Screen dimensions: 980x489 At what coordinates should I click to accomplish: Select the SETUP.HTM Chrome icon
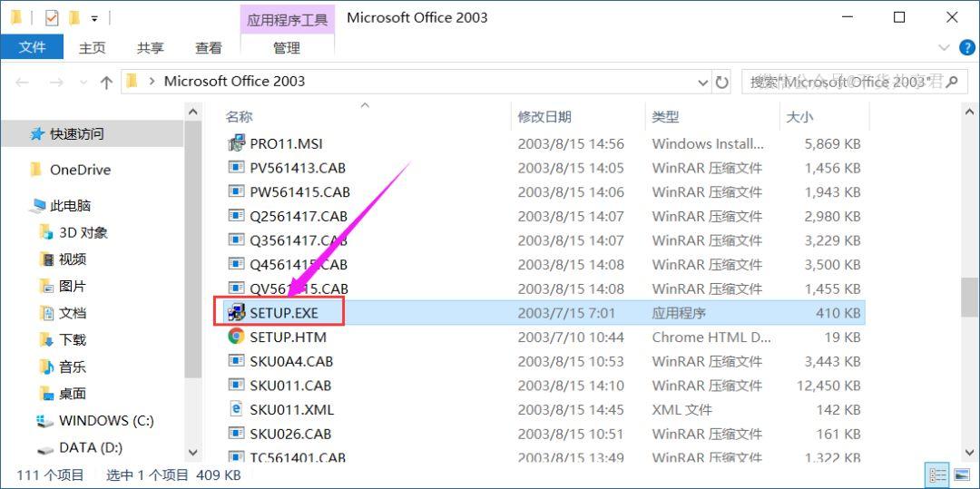(x=236, y=337)
